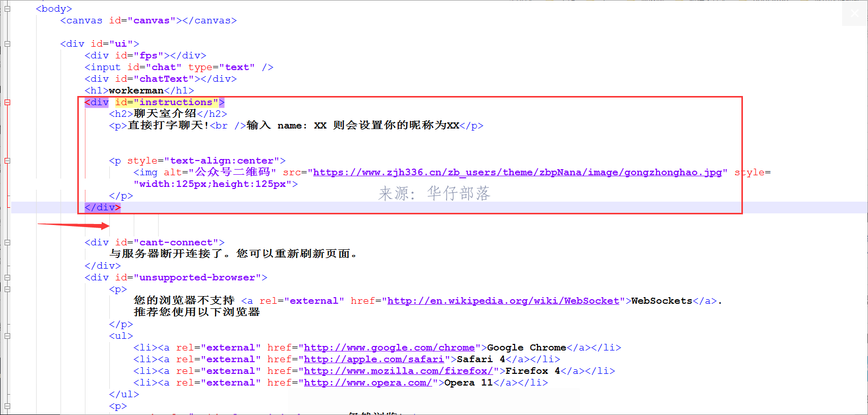Collapse the body tag fold marker
The image size is (868, 415).
click(7, 9)
